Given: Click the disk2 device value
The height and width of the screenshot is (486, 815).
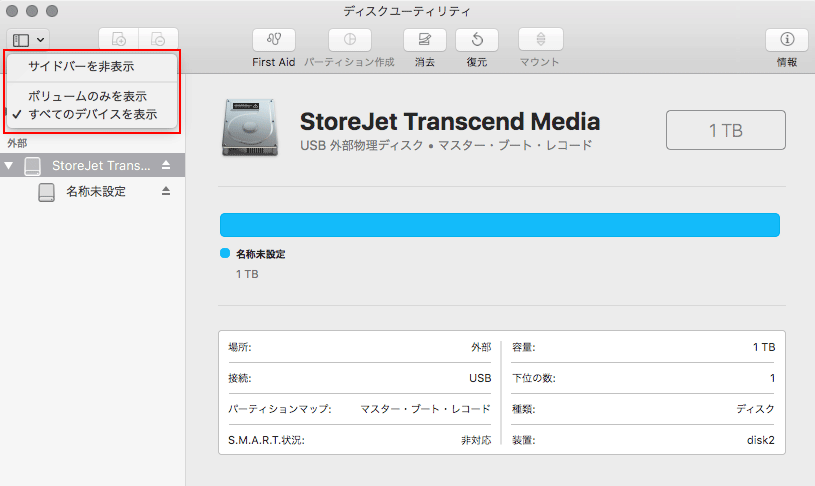Looking at the screenshot, I should pyautogui.click(x=760, y=440).
